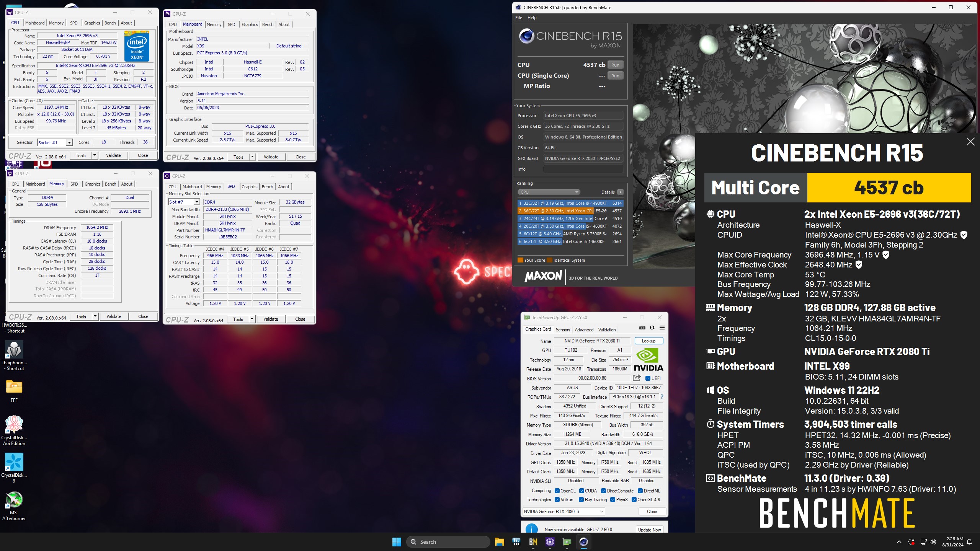Open the Socket #1 selection dropdown

point(55,143)
